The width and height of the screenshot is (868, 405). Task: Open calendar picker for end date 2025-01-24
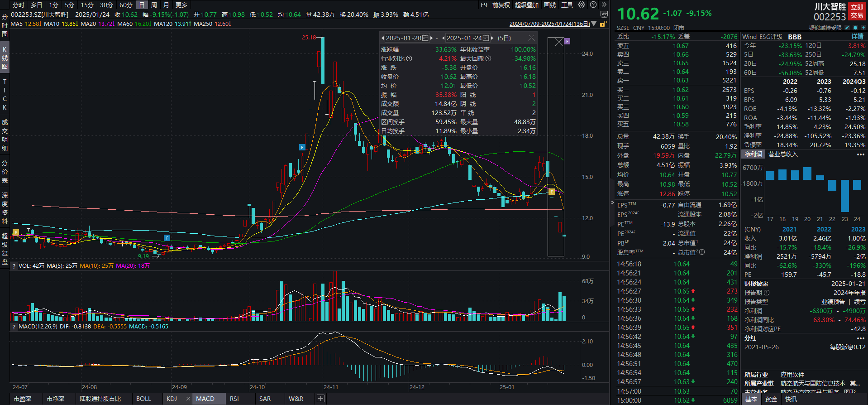486,38
